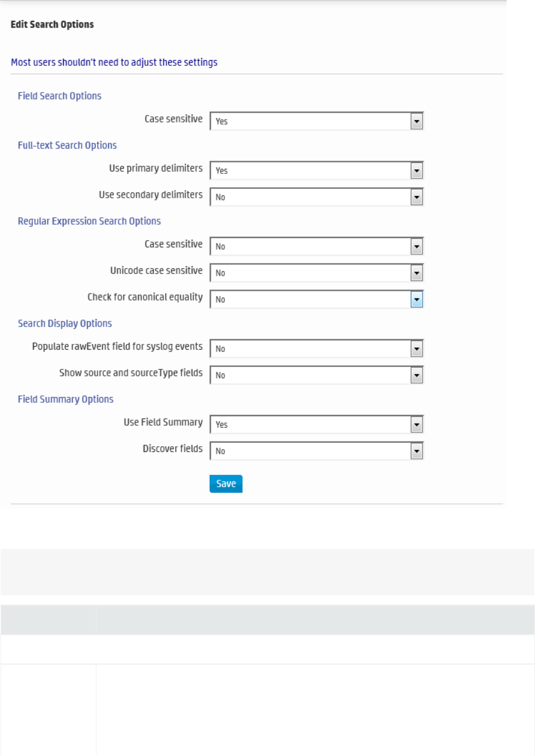535x756 pixels.
Task: Expand the Use primary delimiters dropdown
Action: [317, 171]
